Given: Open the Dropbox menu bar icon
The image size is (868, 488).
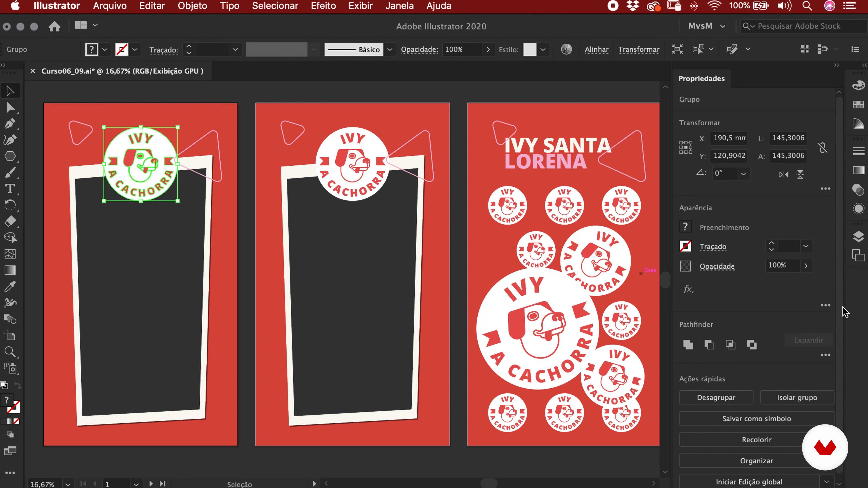Looking at the screenshot, I should 633,6.
